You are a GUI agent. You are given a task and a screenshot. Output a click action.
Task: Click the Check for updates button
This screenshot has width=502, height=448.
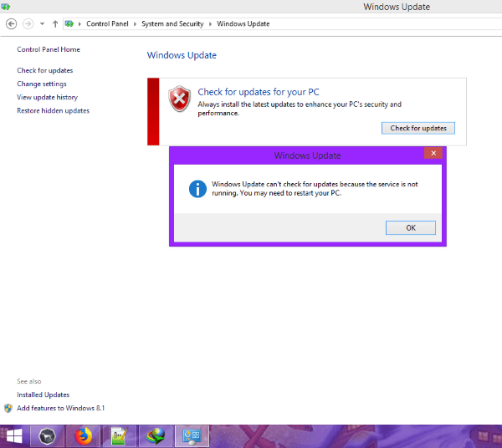(418, 128)
